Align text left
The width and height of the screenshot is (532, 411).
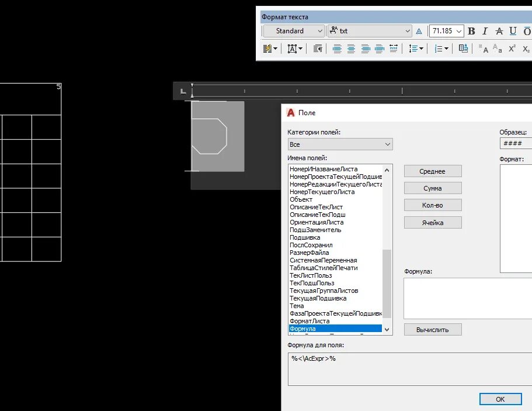point(337,49)
